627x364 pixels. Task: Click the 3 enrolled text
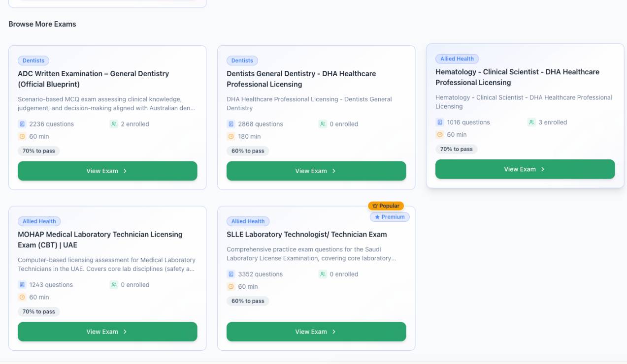(553, 122)
